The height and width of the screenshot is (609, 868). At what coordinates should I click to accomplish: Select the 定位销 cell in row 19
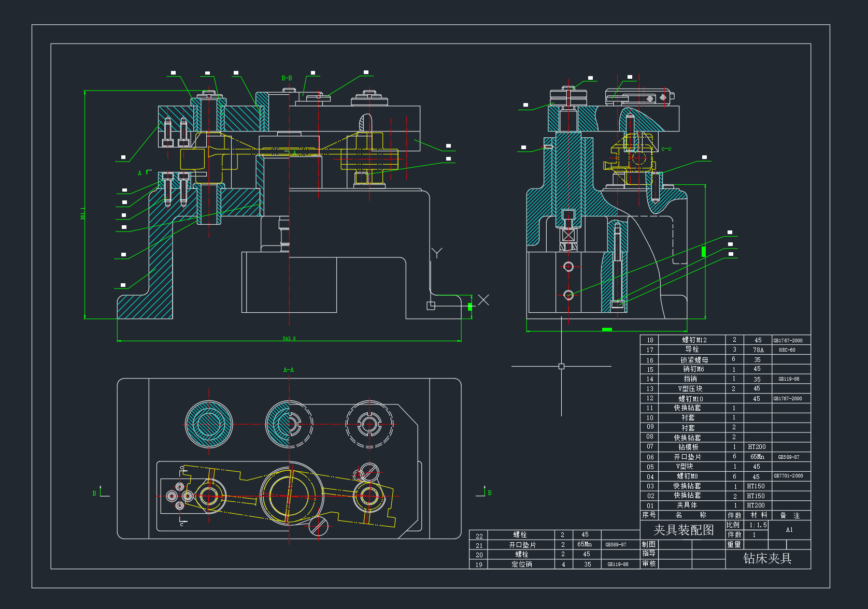[522, 564]
